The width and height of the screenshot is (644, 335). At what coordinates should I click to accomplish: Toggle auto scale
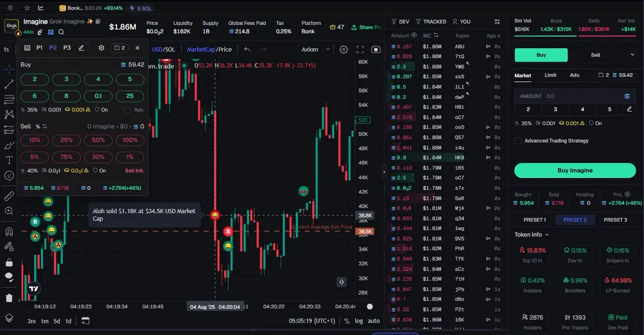tap(374, 321)
